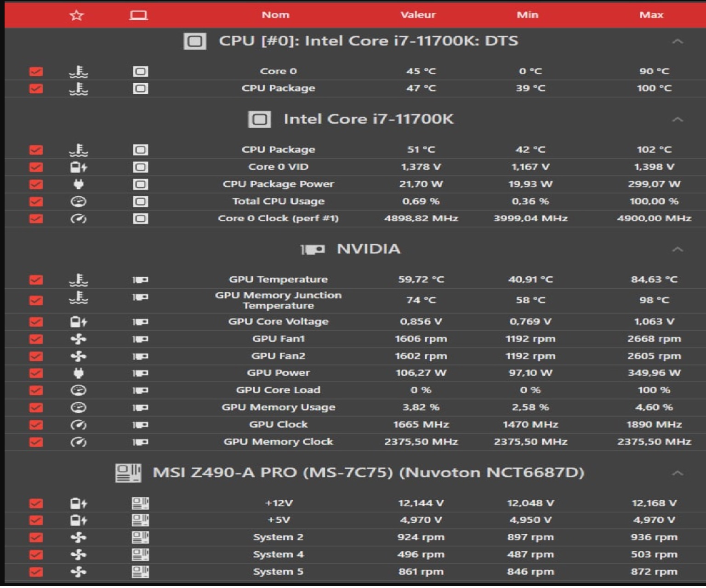Screen dimensions: 706x588
Task: Sort by the Valeur column header
Action: tap(418, 15)
